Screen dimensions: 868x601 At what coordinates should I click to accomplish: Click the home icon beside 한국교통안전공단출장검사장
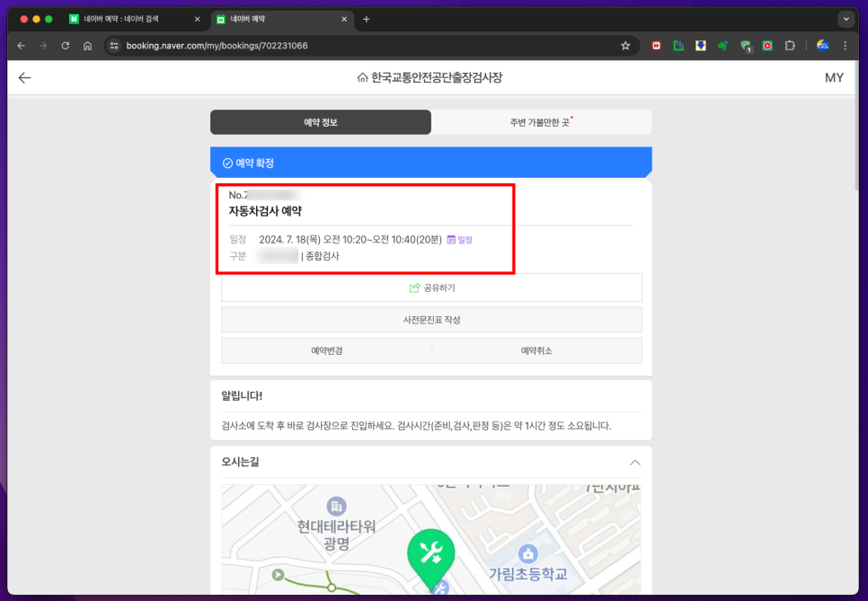[362, 78]
